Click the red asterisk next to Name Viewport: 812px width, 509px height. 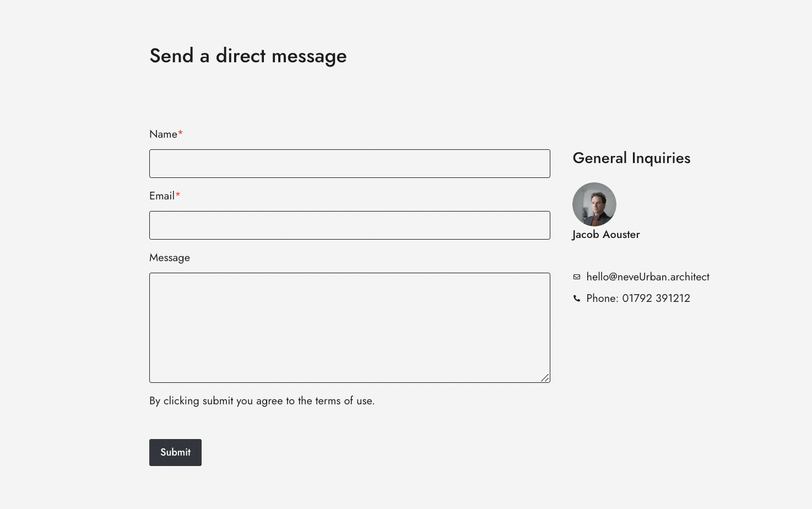(180, 133)
